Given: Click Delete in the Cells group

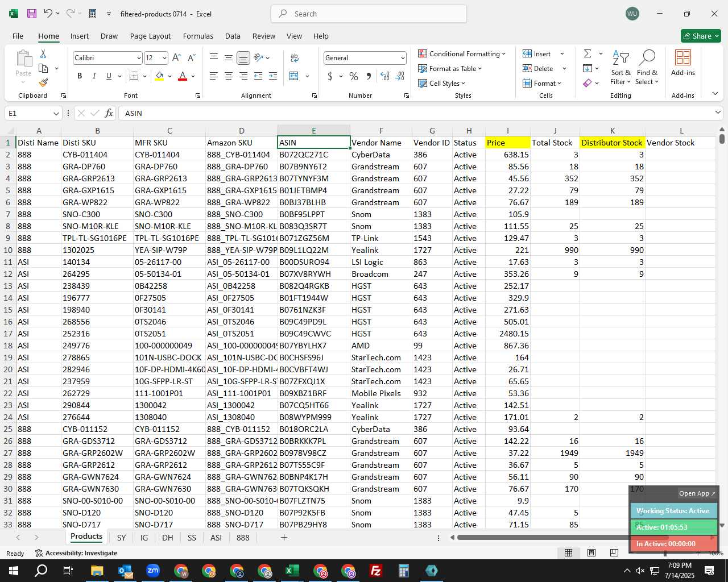Looking at the screenshot, I should point(538,68).
